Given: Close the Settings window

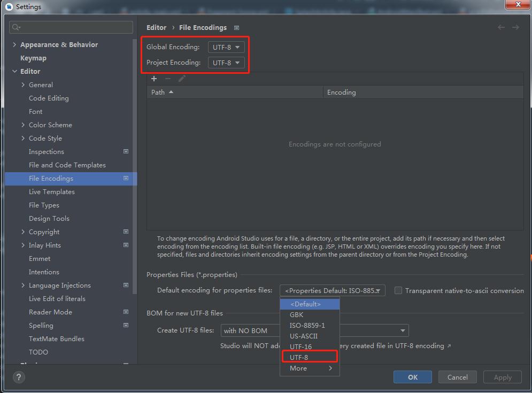Looking at the screenshot, I should [518, 4].
